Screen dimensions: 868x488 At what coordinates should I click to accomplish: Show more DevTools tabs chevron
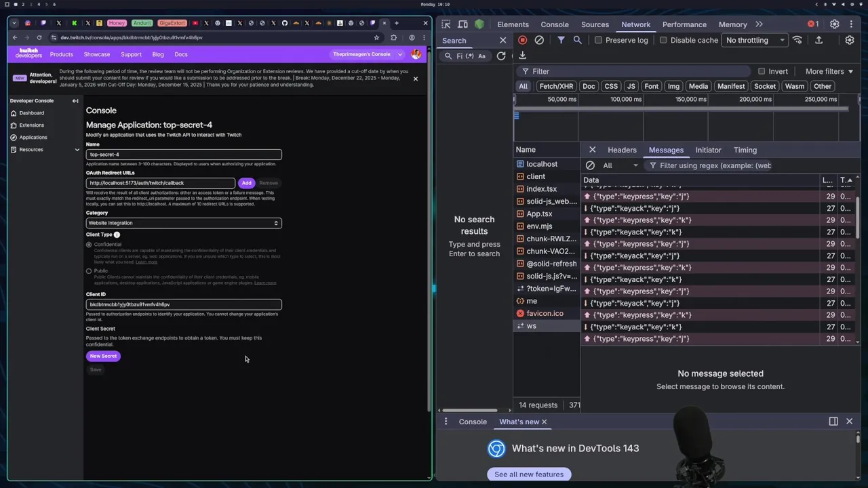pyautogui.click(x=759, y=24)
